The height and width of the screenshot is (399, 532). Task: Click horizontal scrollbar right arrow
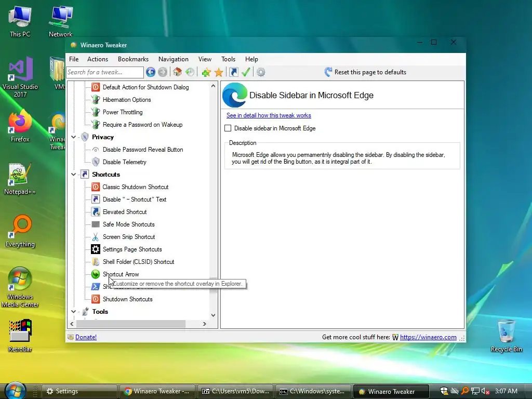[204, 324]
